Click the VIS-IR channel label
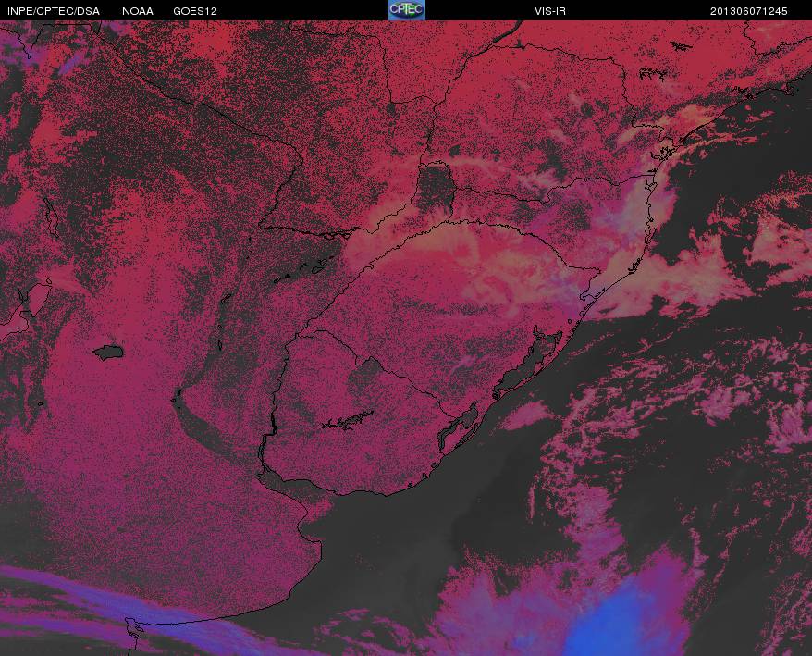 click(x=550, y=11)
